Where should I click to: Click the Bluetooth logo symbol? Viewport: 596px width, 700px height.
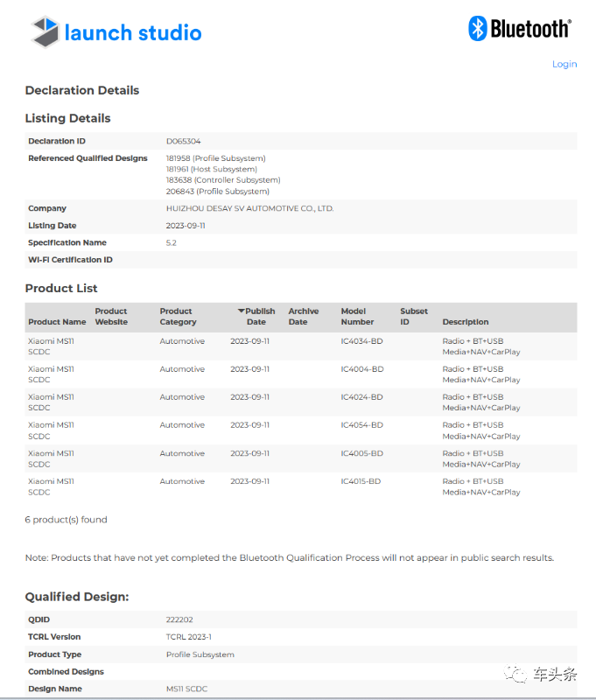click(478, 28)
